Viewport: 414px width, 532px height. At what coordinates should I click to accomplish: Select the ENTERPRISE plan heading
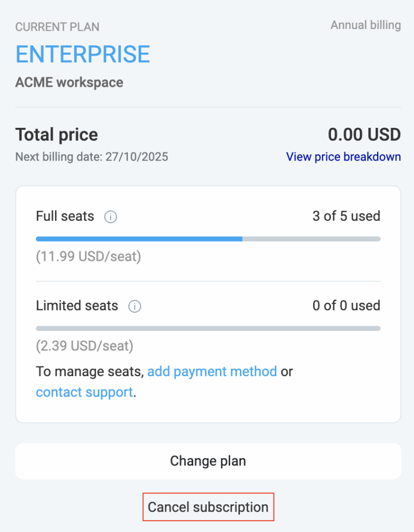point(83,54)
